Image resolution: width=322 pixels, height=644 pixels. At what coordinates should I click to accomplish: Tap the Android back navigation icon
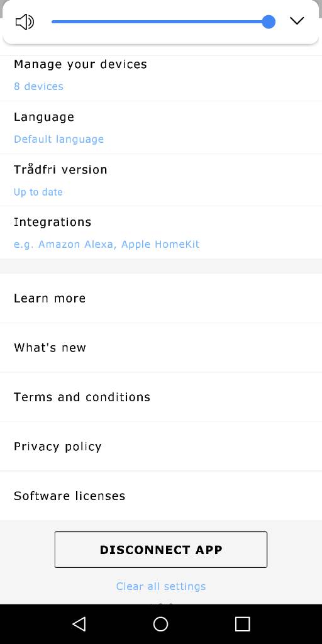(x=79, y=624)
